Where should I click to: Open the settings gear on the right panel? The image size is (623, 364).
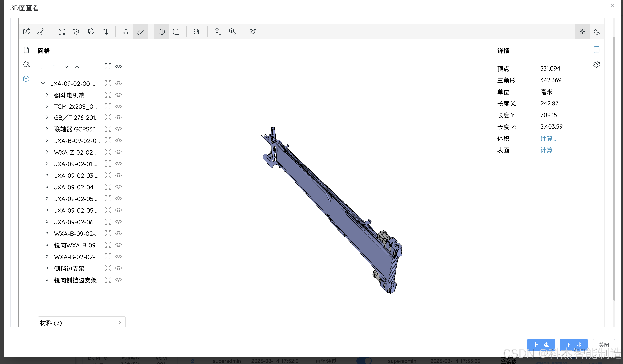pyautogui.click(x=597, y=64)
